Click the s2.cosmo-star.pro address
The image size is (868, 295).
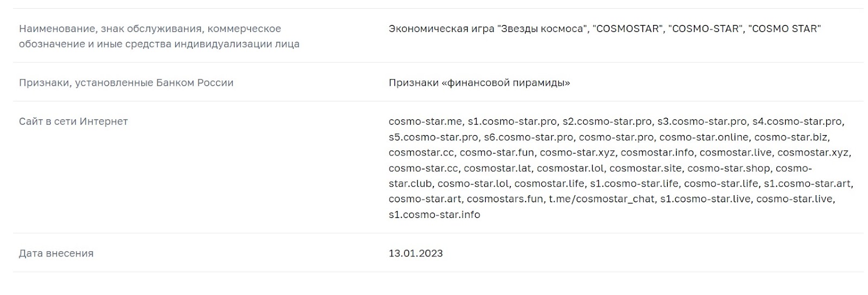[607, 121]
